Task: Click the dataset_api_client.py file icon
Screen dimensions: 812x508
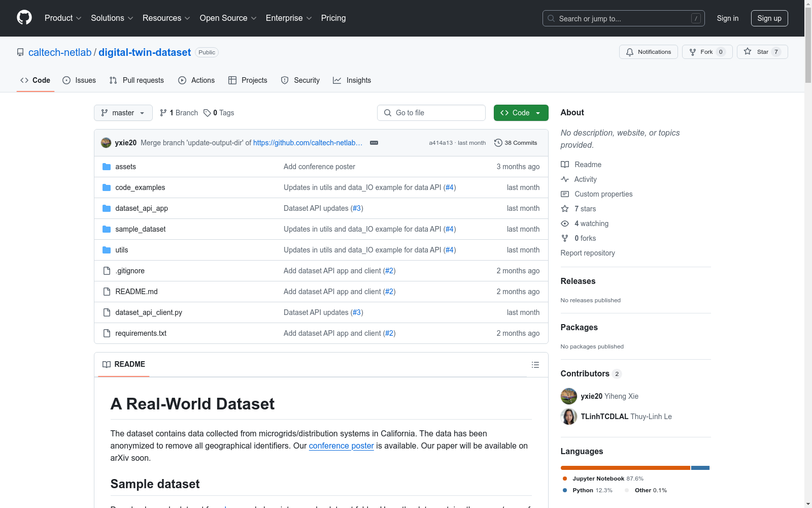Action: tap(107, 312)
